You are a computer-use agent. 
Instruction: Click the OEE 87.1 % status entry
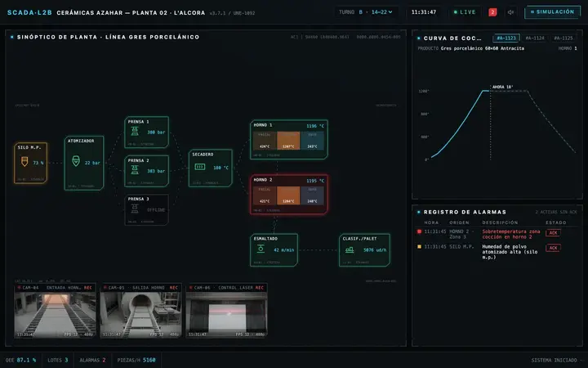(21, 360)
